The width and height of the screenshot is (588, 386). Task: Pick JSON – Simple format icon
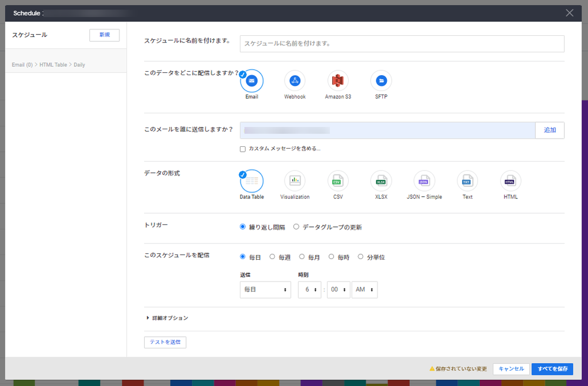pyautogui.click(x=424, y=181)
